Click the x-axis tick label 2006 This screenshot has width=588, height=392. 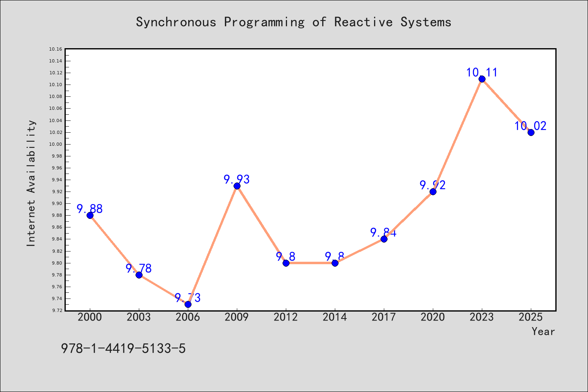click(188, 317)
